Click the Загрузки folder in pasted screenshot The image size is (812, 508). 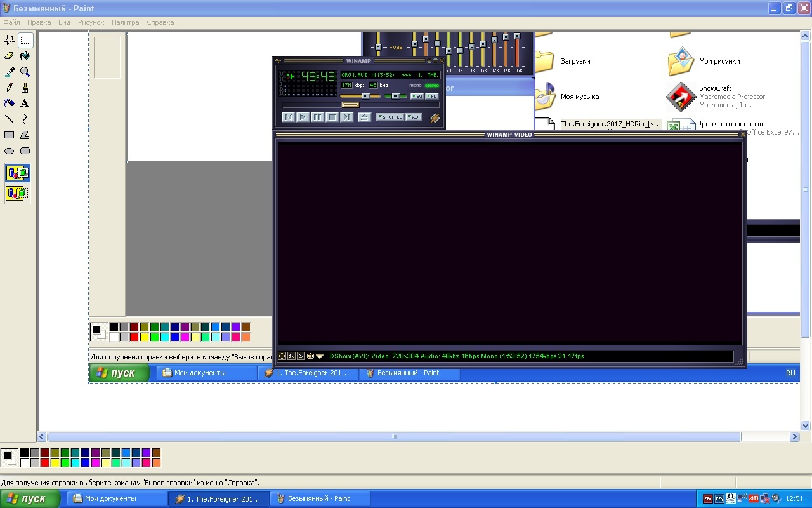tap(546, 62)
